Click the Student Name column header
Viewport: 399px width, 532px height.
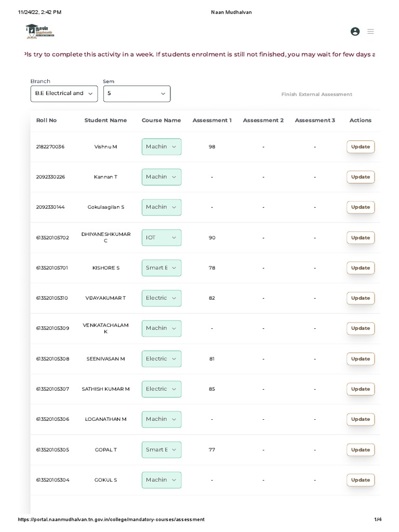(105, 121)
